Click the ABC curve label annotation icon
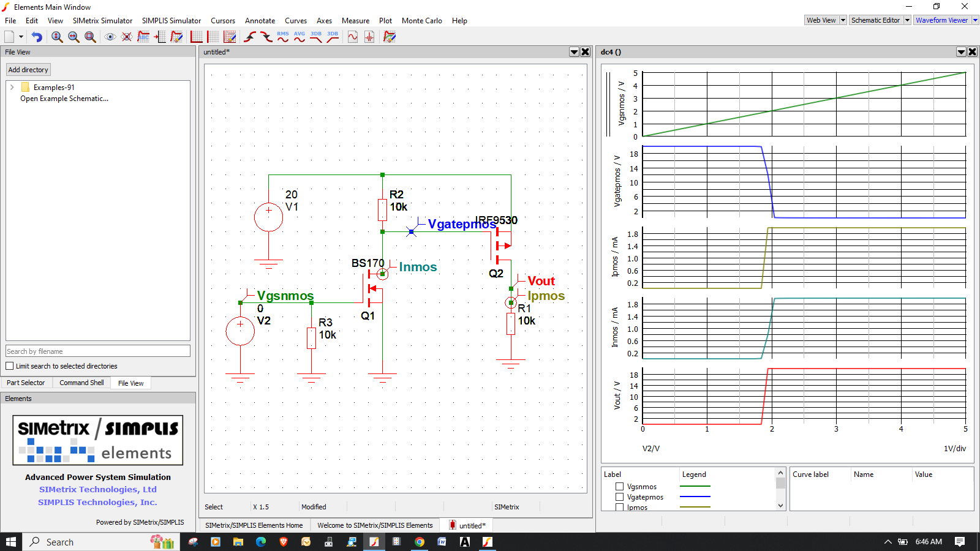This screenshot has width=980, height=551. coord(143,37)
